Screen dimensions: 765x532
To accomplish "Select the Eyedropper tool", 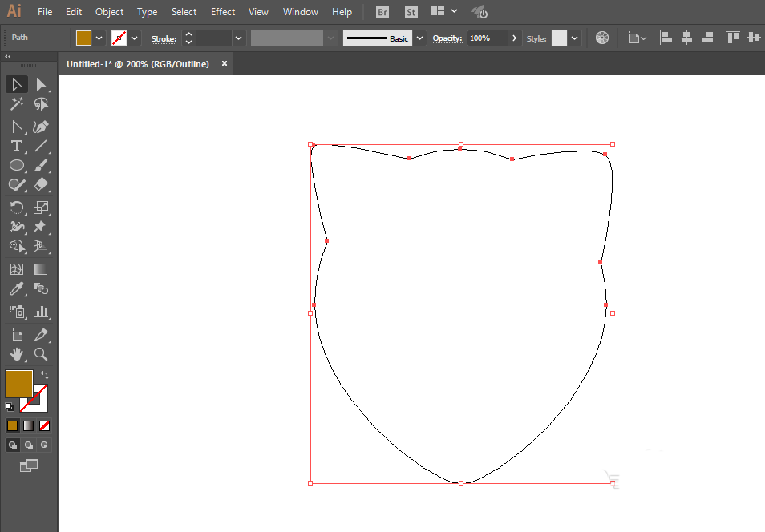I will tap(16, 288).
